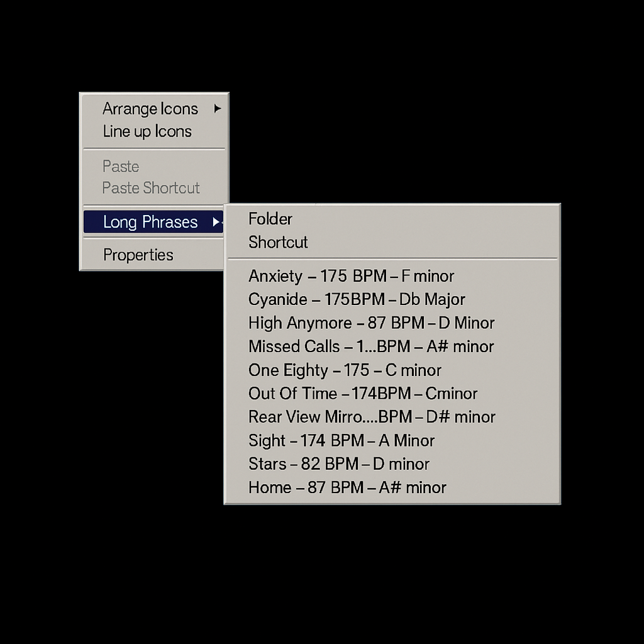Open Home – 87 BPM – A# minor

392,487
